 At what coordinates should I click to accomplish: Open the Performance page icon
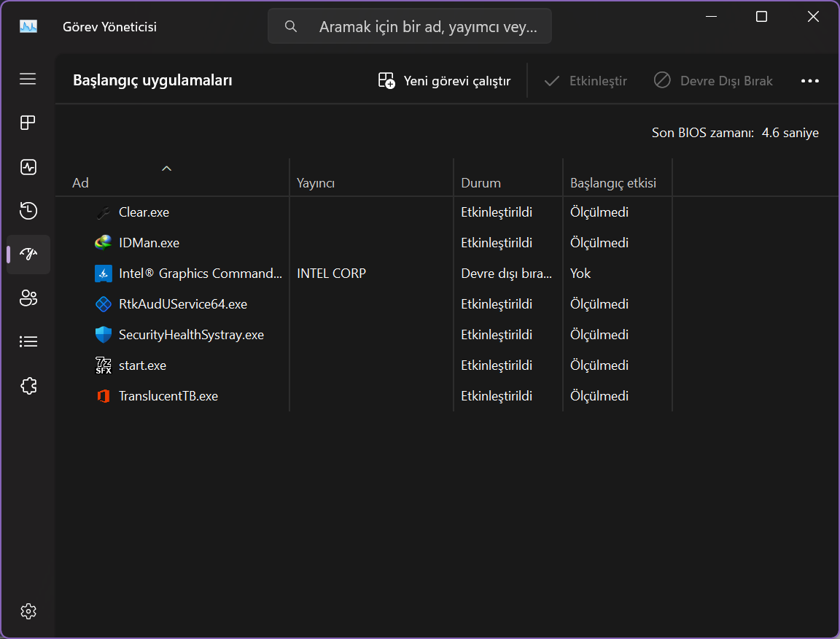[28, 167]
